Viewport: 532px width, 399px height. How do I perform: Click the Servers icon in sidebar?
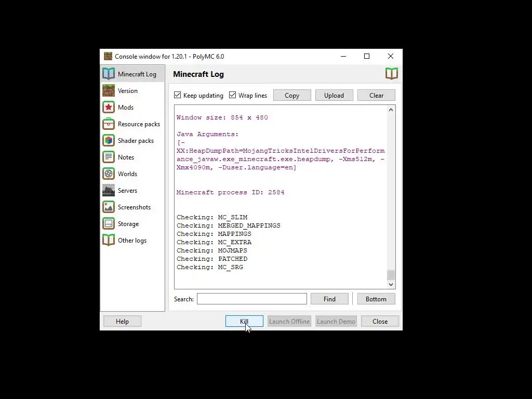[x=109, y=190]
